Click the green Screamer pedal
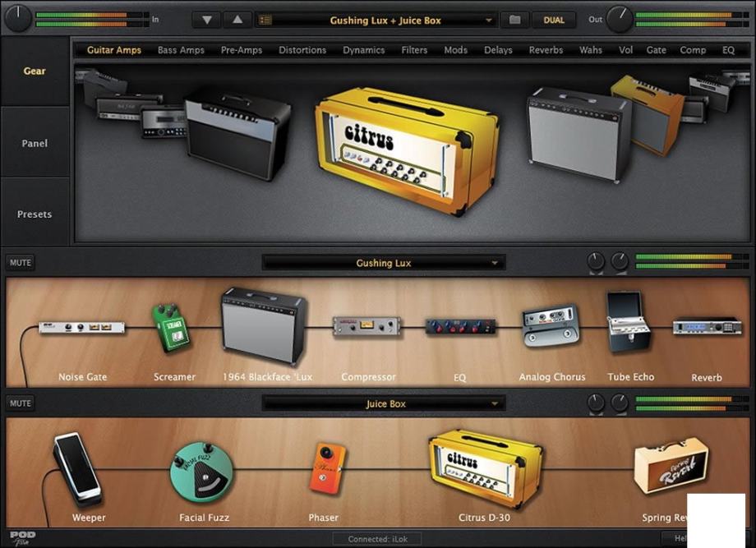 171,328
